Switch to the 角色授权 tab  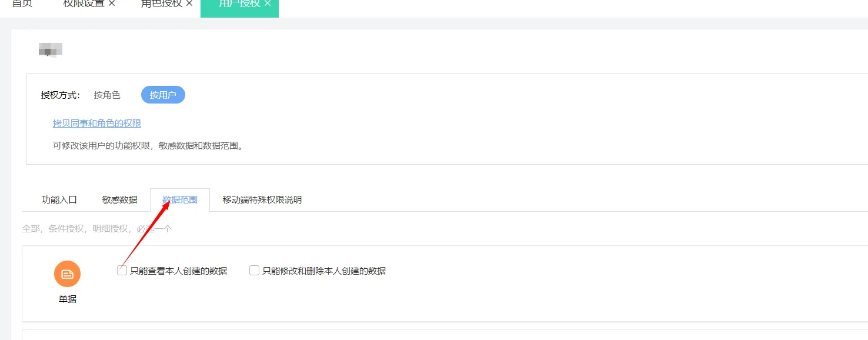point(162,4)
